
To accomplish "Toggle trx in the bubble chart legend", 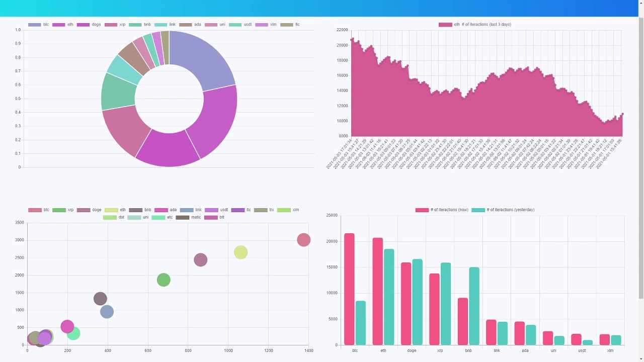I will pos(264,210).
